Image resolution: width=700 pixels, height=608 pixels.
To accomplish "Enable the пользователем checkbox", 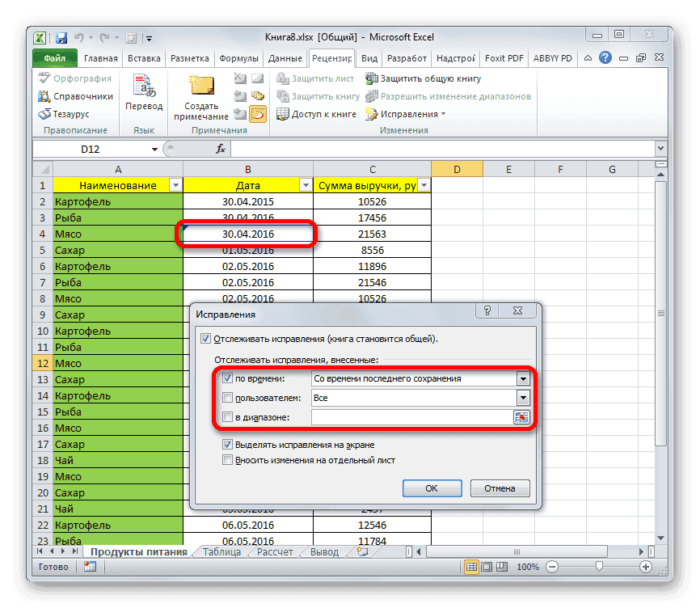I will tap(227, 398).
